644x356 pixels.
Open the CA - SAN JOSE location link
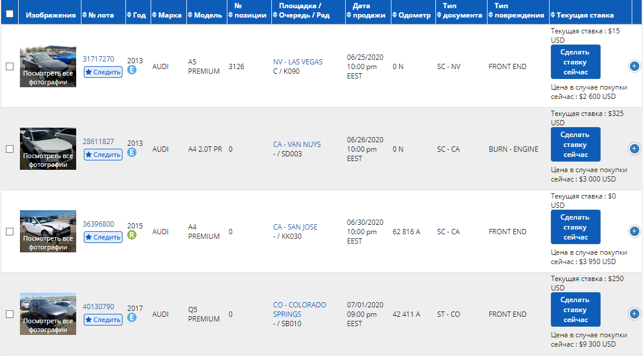[295, 227]
